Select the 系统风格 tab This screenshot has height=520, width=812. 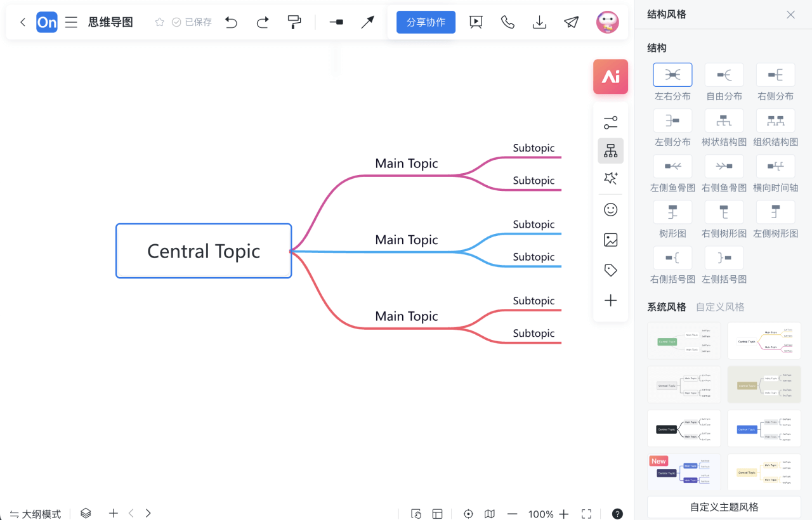point(666,307)
